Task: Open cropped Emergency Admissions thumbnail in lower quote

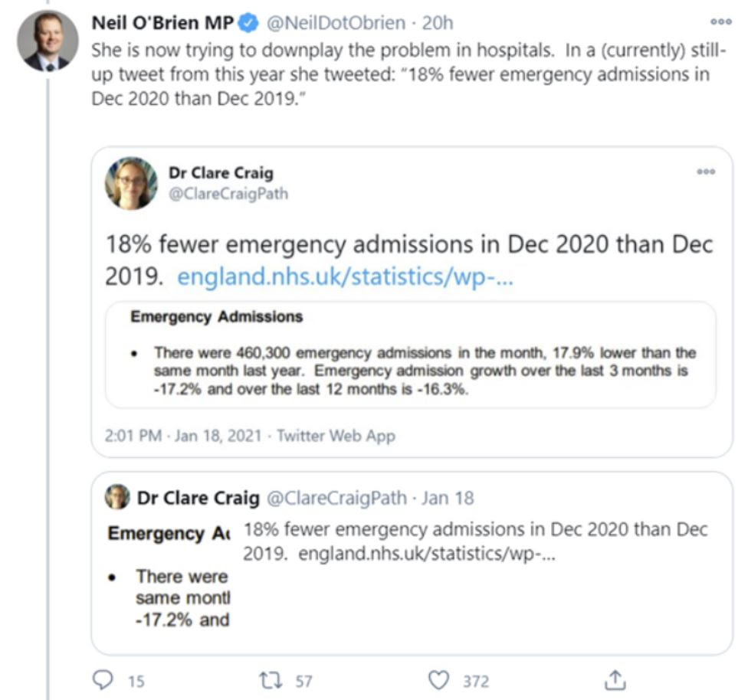Action: tap(169, 575)
